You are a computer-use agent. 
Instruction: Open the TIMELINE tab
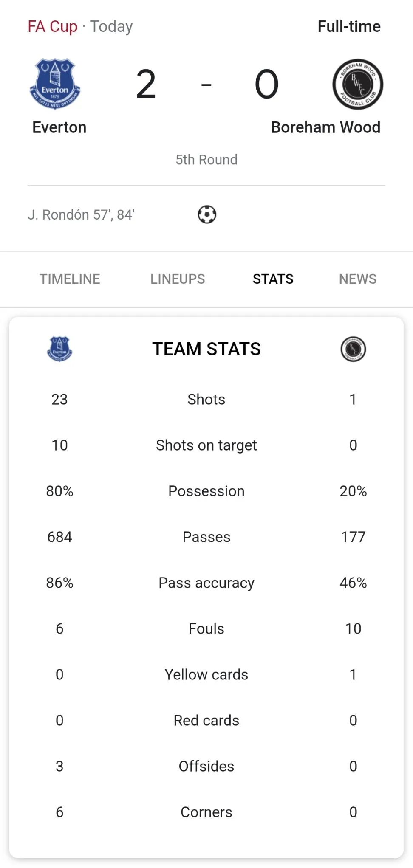coord(70,279)
